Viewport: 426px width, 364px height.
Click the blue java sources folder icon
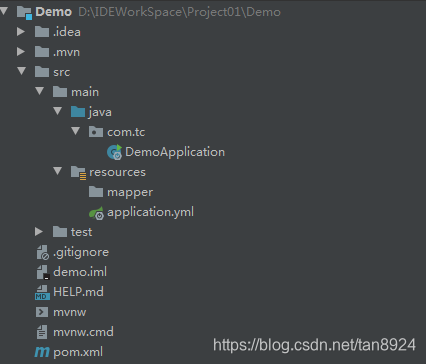78,112
